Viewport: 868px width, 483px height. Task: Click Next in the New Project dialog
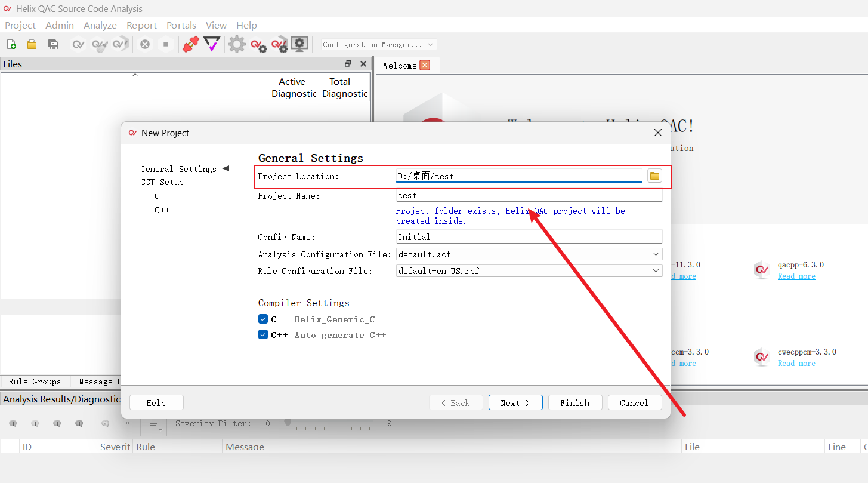(515, 403)
